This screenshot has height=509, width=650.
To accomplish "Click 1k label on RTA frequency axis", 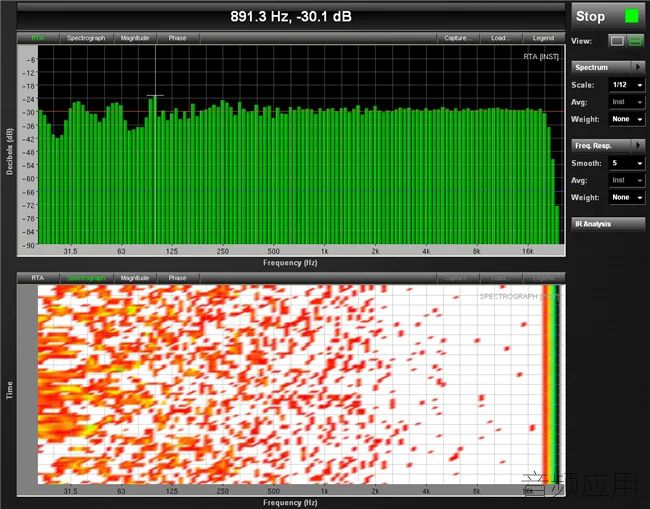I will click(x=324, y=251).
